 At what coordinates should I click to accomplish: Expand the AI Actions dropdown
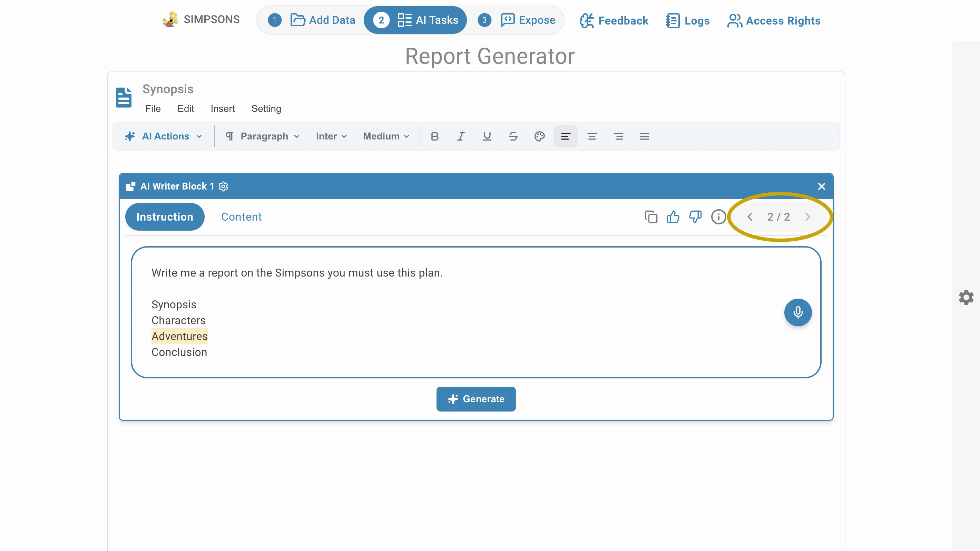[x=164, y=136]
